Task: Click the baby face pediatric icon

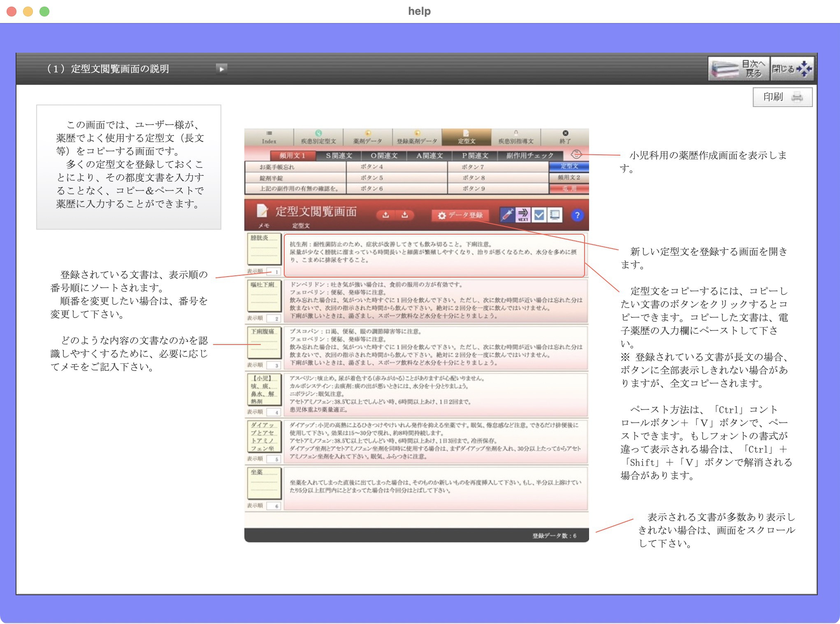Action: (576, 154)
